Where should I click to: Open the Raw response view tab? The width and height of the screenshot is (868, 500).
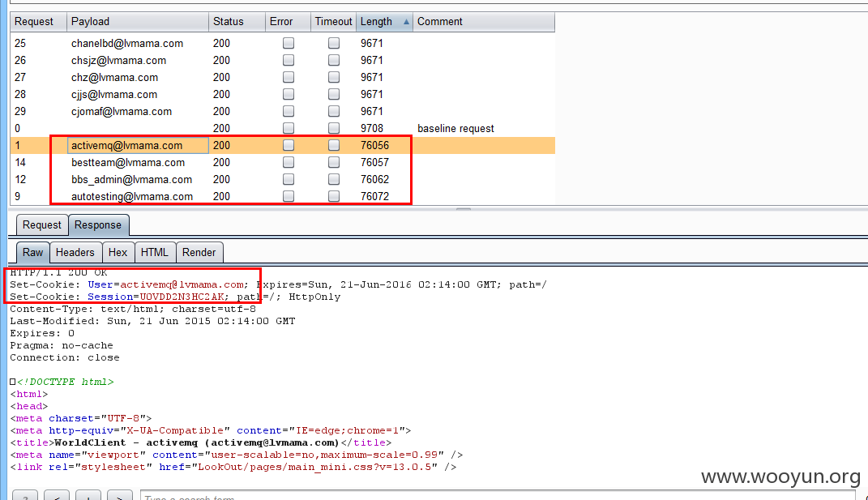32,253
